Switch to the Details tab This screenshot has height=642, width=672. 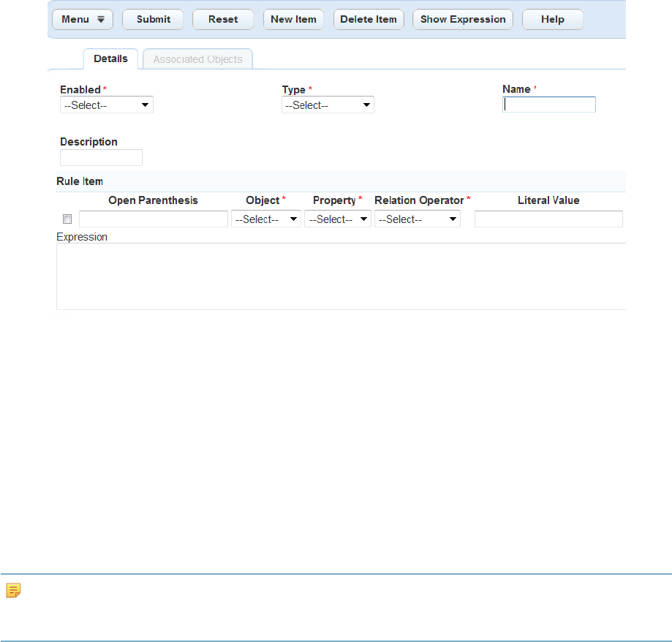coord(110,59)
